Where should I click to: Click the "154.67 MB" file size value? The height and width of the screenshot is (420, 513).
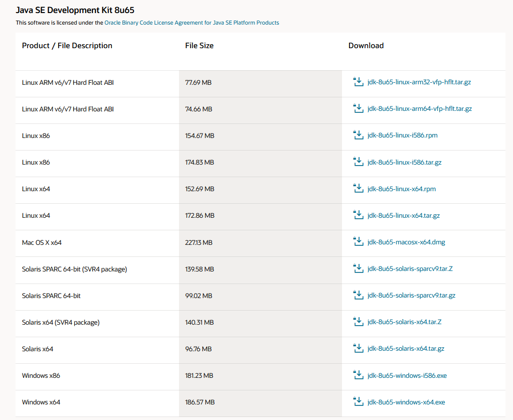click(x=200, y=135)
